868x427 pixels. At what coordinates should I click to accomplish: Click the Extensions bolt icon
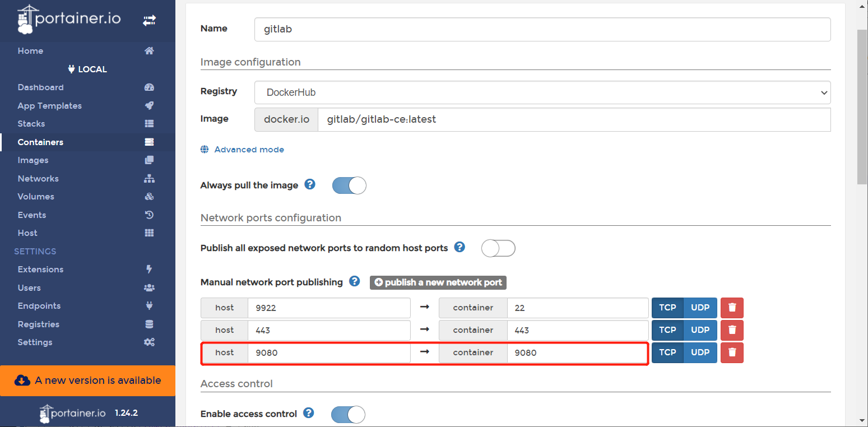(x=149, y=270)
